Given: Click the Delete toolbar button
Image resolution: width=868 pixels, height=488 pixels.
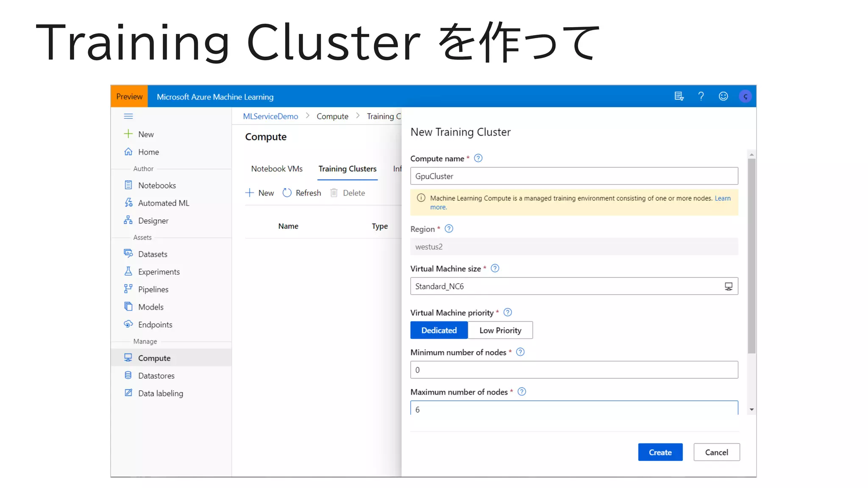Looking at the screenshot, I should [348, 193].
